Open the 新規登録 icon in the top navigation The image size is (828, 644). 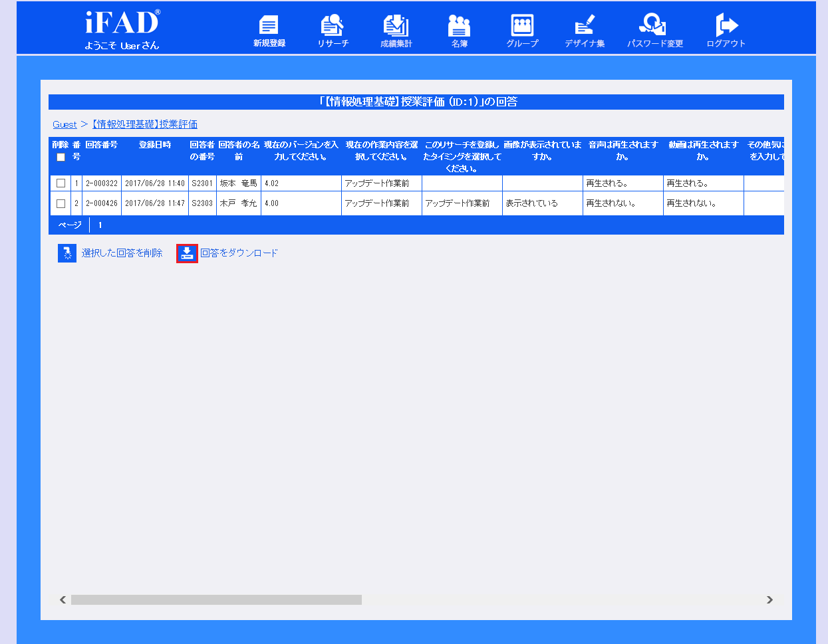pyautogui.click(x=269, y=25)
